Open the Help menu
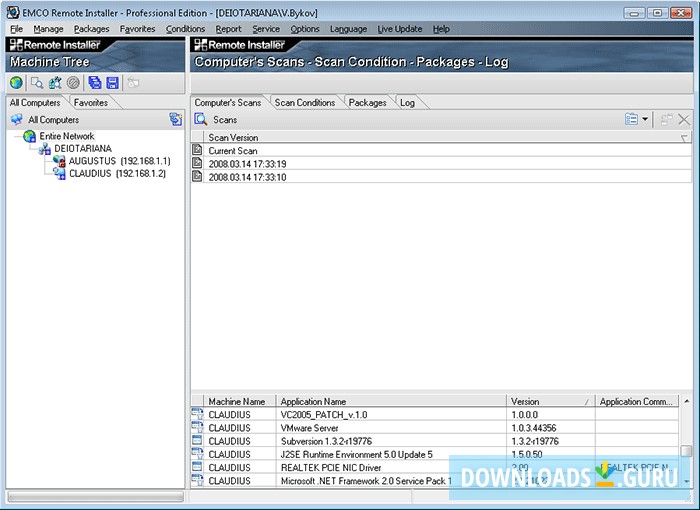Viewport: 700px width, 510px height. 441,29
